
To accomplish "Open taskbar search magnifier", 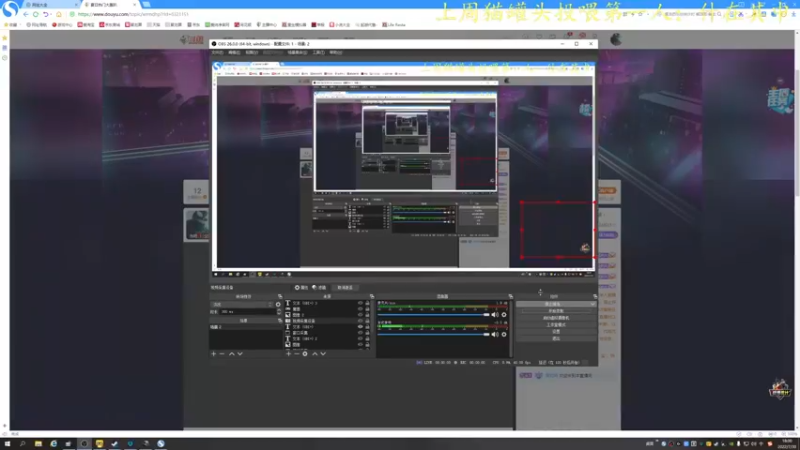I will (x=22, y=444).
